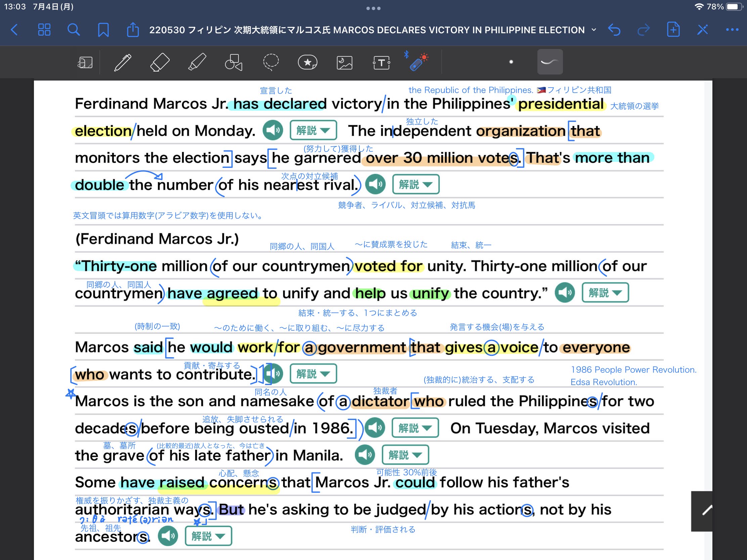The width and height of the screenshot is (747, 560).
Task: Expand 解説 after 'his nearest rival.'
Action: pyautogui.click(x=416, y=184)
